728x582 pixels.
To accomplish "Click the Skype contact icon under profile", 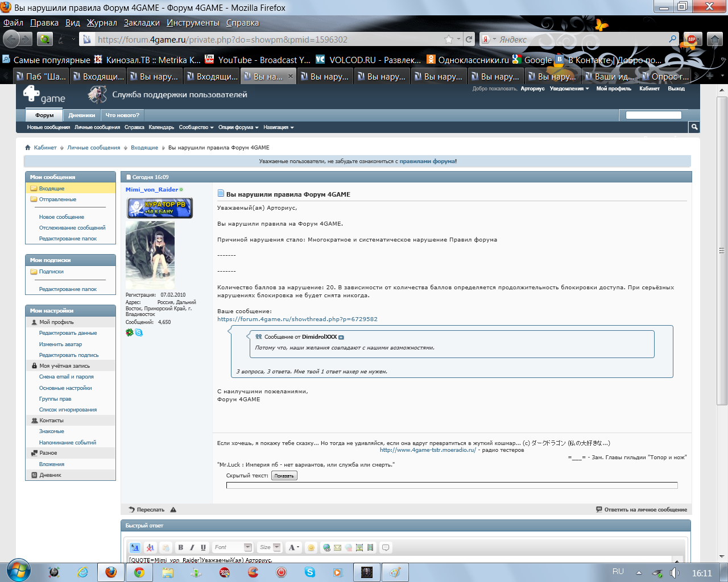I will click(139, 332).
